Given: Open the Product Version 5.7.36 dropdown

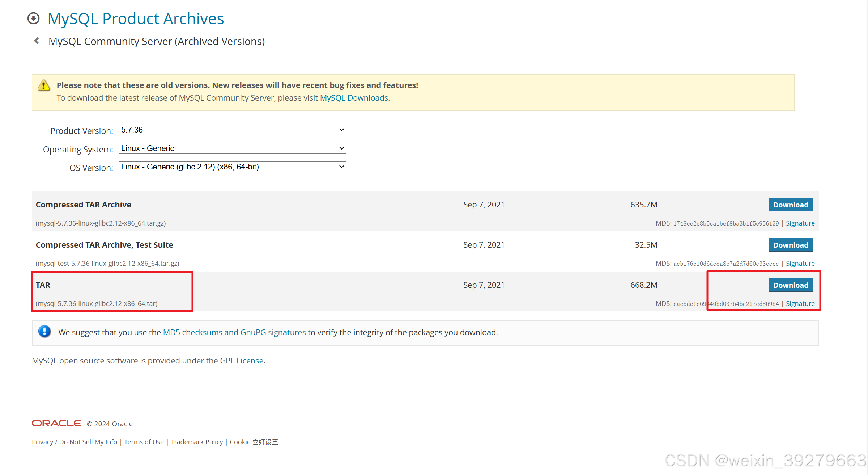Looking at the screenshot, I should (232, 130).
